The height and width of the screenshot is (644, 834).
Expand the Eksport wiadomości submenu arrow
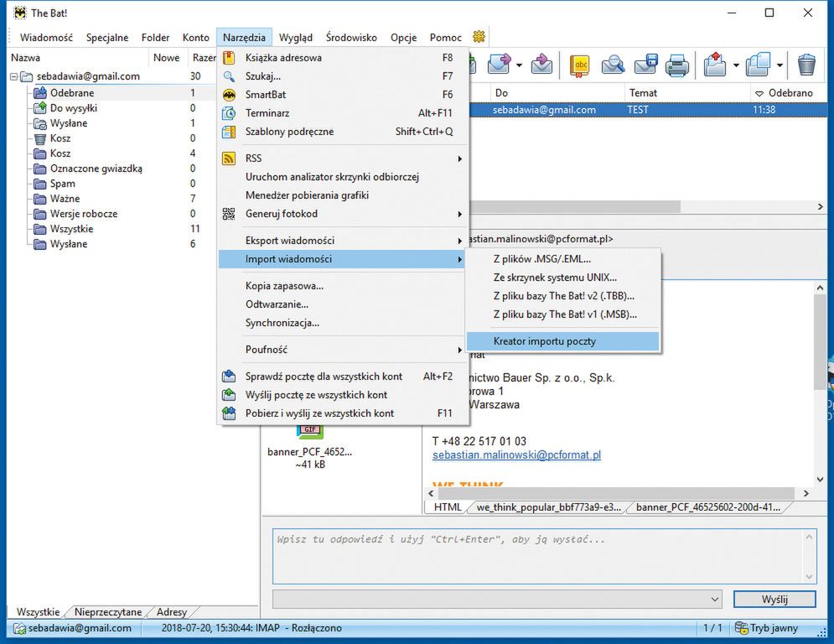click(x=459, y=241)
